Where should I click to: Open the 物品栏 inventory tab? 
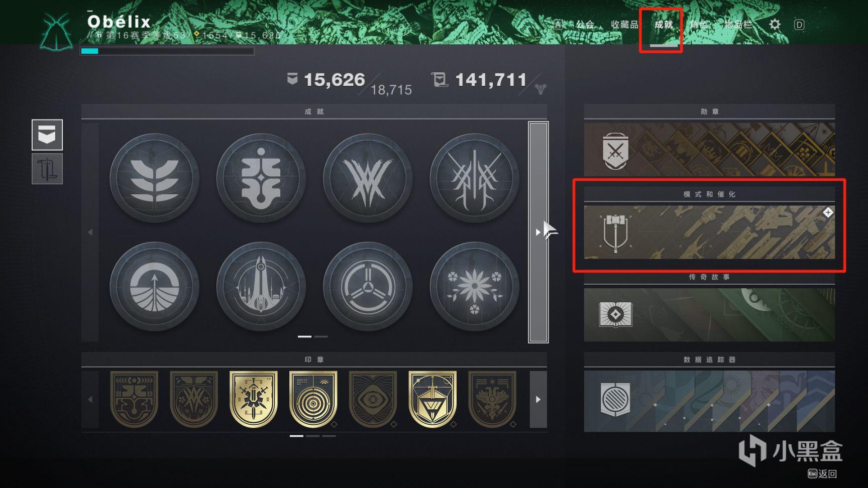(738, 25)
